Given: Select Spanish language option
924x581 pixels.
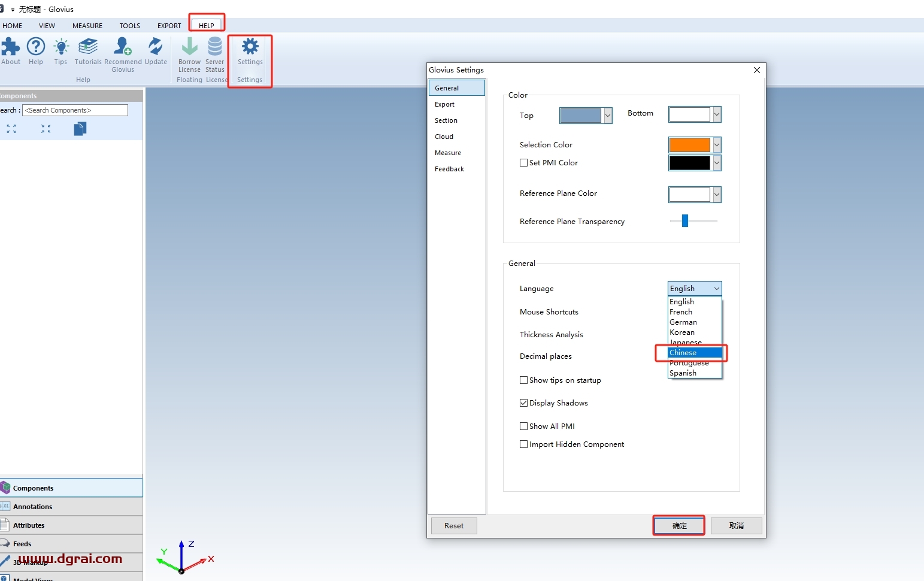Looking at the screenshot, I should pos(695,373).
